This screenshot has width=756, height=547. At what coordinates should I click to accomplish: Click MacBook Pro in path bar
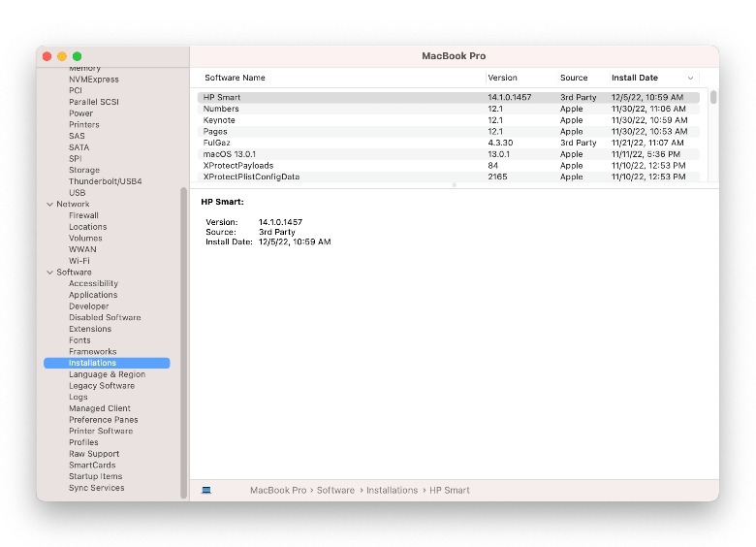click(x=278, y=490)
